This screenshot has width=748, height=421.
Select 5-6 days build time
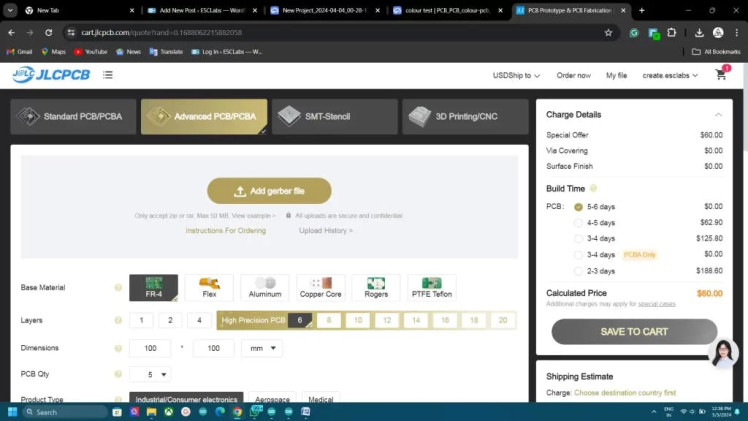click(578, 207)
